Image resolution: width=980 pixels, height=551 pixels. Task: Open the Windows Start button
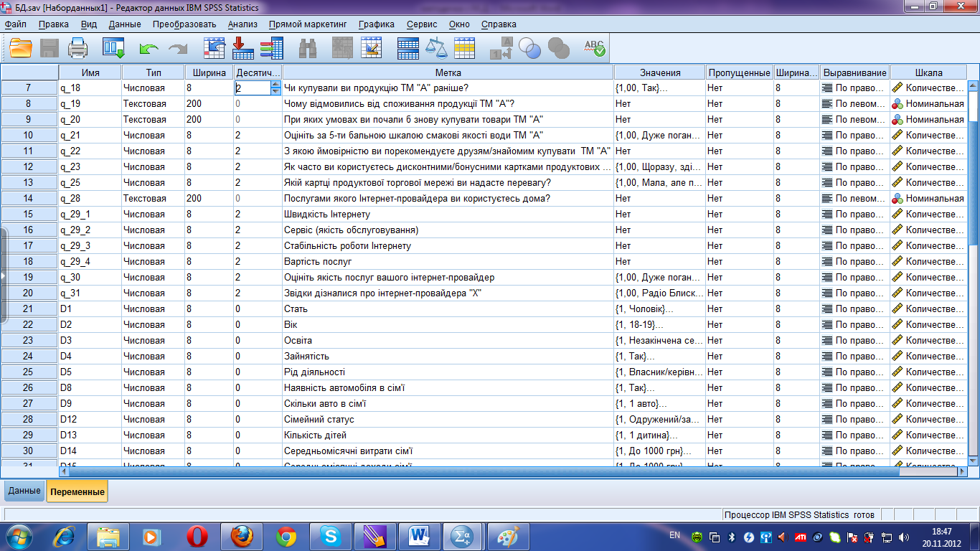18,536
